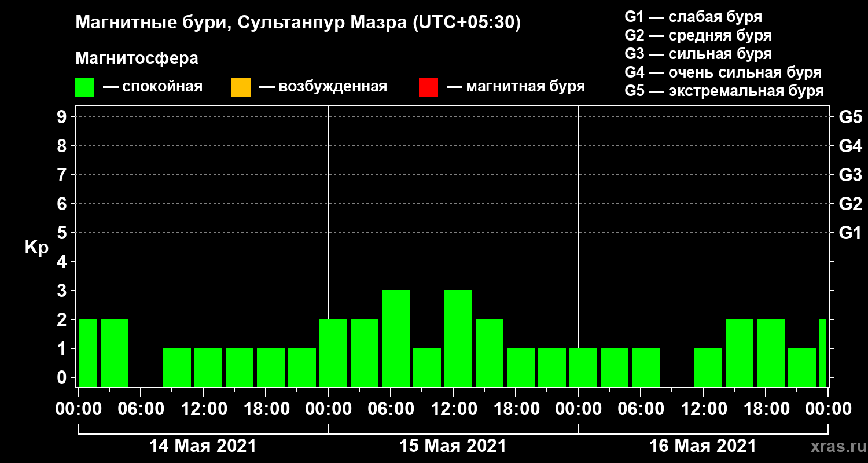Click the '15 Мая 2021' date label
Image resolution: width=868 pixels, height=463 pixels.
[453, 446]
